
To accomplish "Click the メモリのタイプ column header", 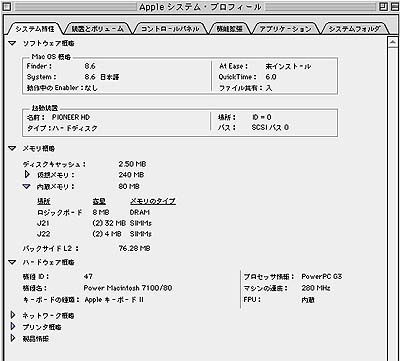I will click(x=153, y=201).
